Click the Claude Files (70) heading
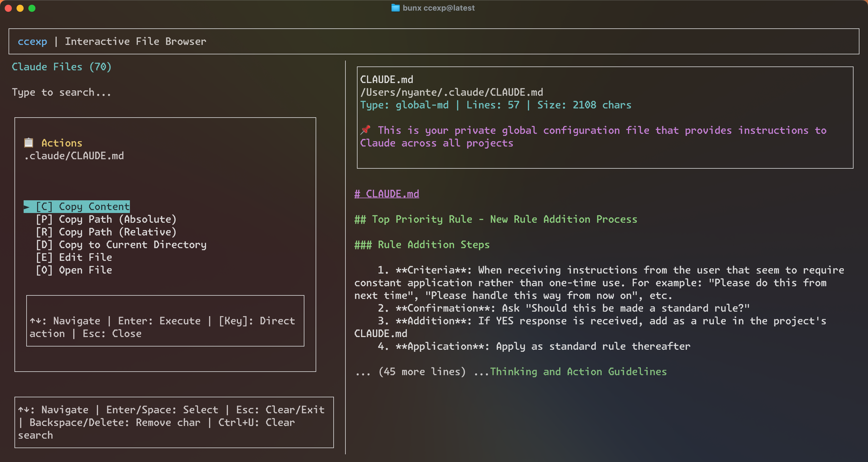This screenshot has width=868, height=462. pos(62,66)
